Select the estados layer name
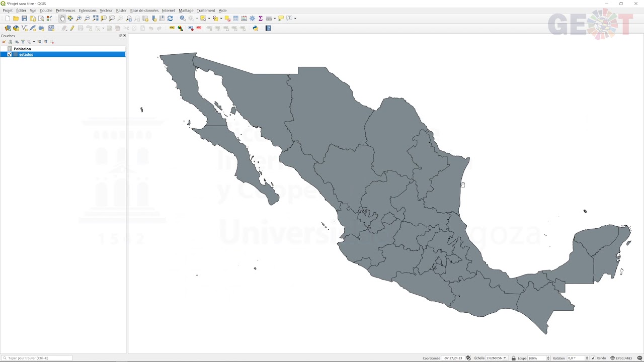The height and width of the screenshot is (362, 644). point(26,54)
